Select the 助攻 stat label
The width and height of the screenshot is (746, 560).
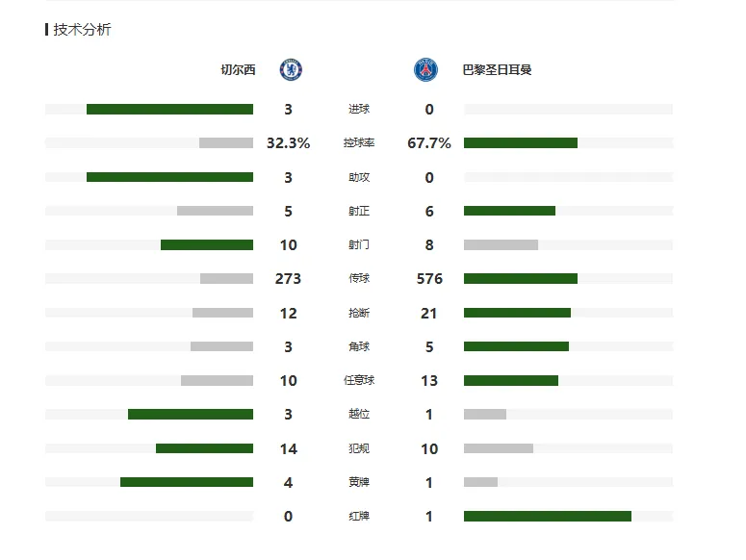[359, 177]
